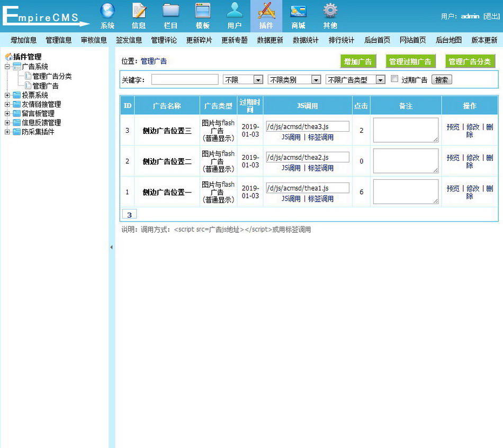Viewport: 503px width, 448px height.
Task: Click the 广告系统 folder icon
Action: tap(17, 67)
